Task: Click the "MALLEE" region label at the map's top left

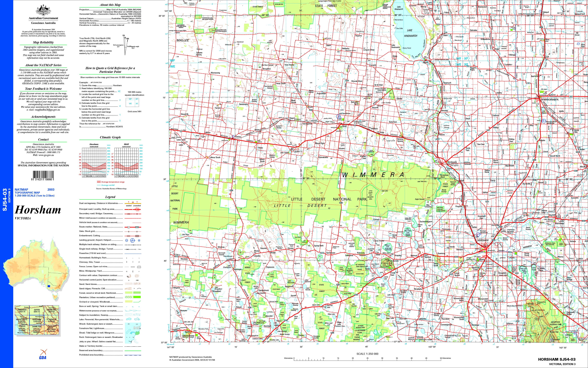Action: click(183, 40)
